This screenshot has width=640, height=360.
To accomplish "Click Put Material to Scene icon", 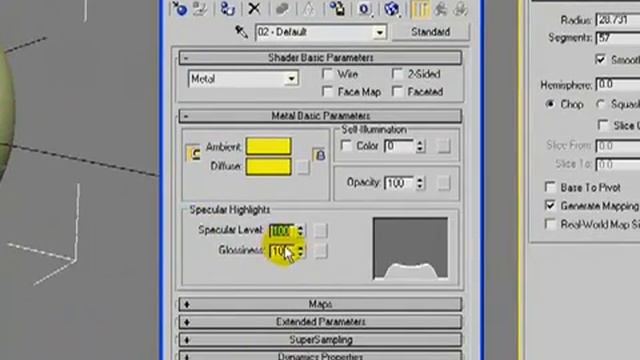I will pos(200,9).
